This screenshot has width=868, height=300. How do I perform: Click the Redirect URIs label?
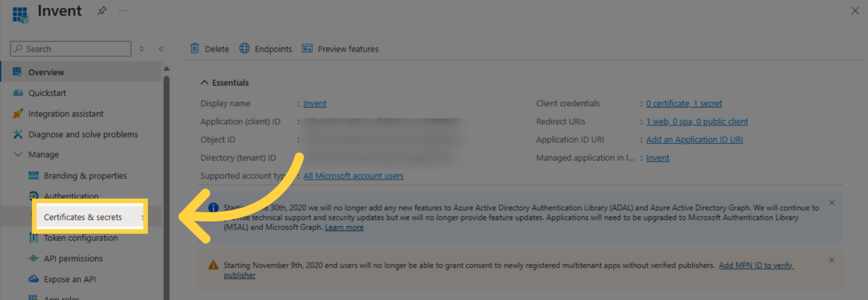[561, 121]
